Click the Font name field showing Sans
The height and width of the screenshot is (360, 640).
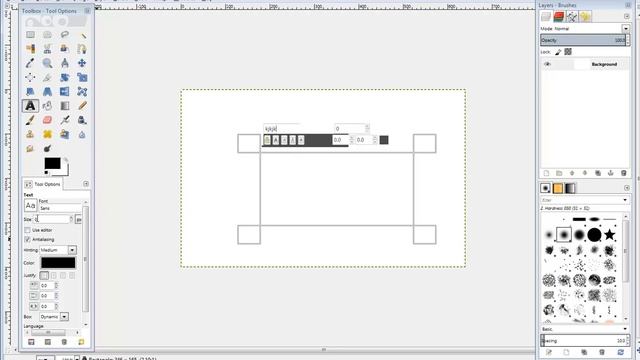pyautogui.click(x=60, y=208)
